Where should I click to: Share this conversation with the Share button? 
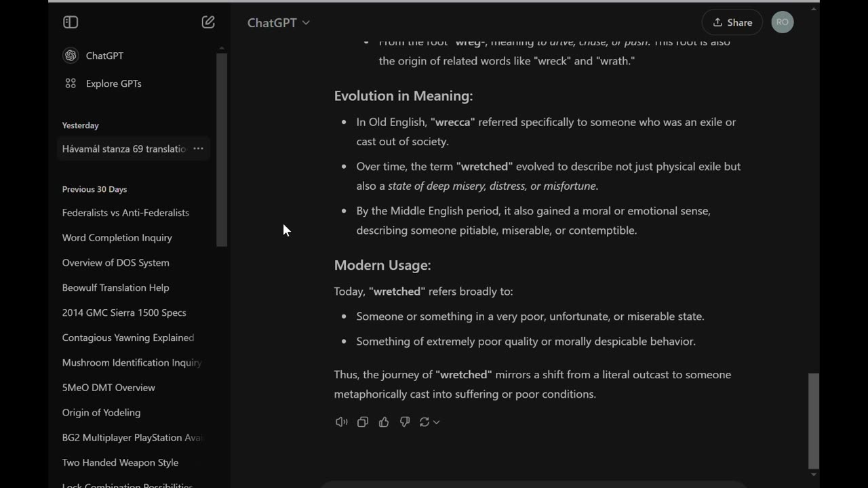tap(732, 22)
